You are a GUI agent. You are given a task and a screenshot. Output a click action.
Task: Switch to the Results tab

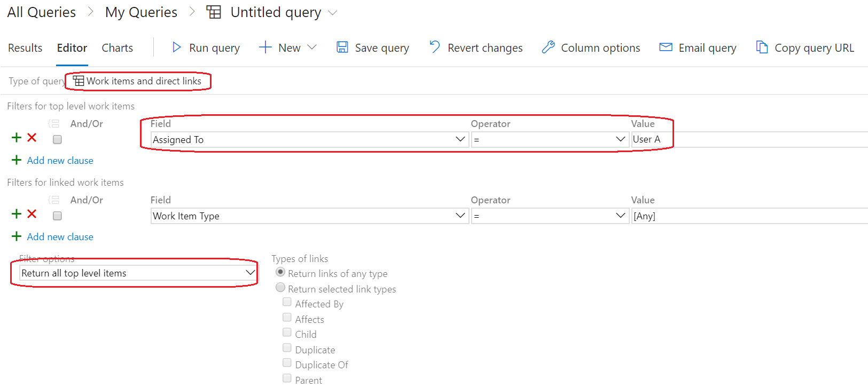click(x=25, y=48)
